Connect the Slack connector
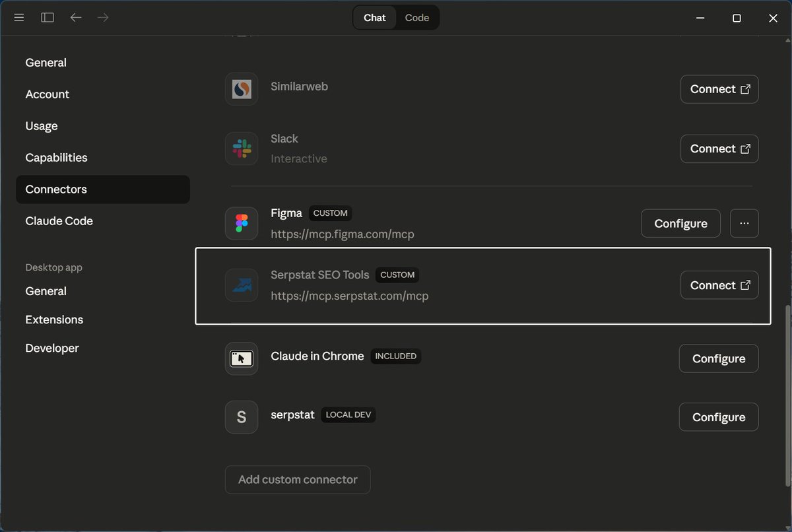 click(x=719, y=149)
